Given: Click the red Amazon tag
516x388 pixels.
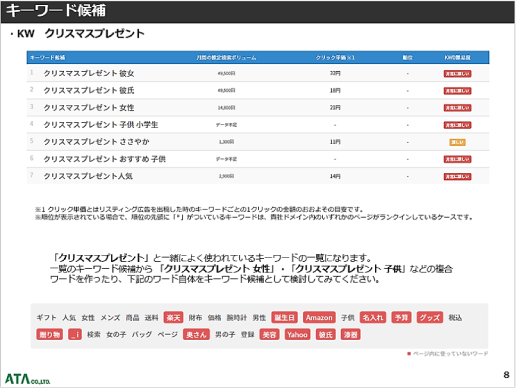Looking at the screenshot, I should click(x=319, y=318).
